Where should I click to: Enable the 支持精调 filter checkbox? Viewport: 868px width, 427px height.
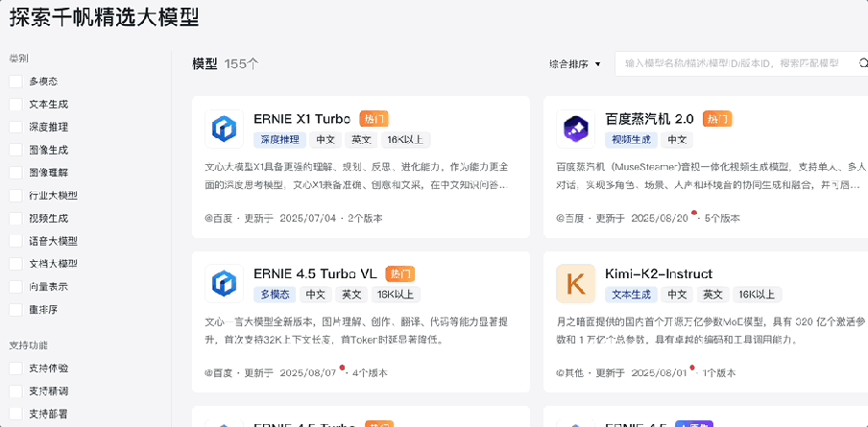15,391
